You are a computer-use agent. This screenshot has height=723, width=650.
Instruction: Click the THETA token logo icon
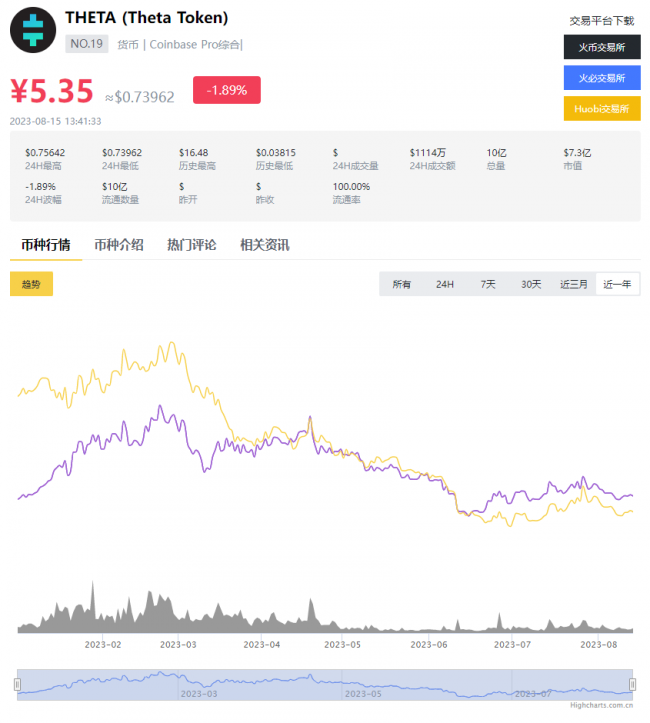pos(33,30)
